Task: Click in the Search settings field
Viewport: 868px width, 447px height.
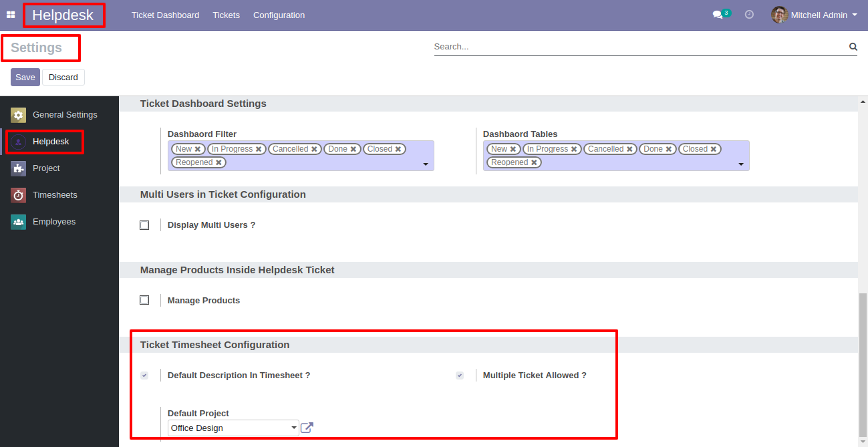Action: click(640, 47)
